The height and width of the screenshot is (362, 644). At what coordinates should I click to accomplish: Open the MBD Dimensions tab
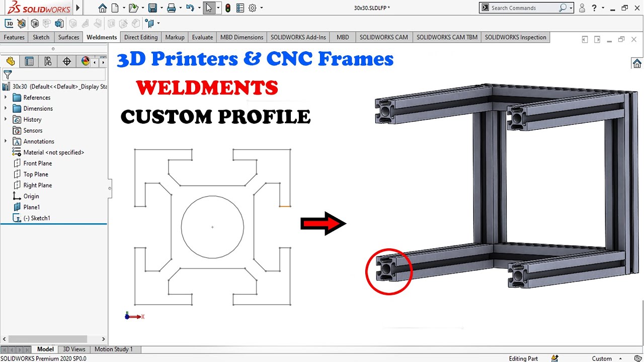(x=242, y=37)
